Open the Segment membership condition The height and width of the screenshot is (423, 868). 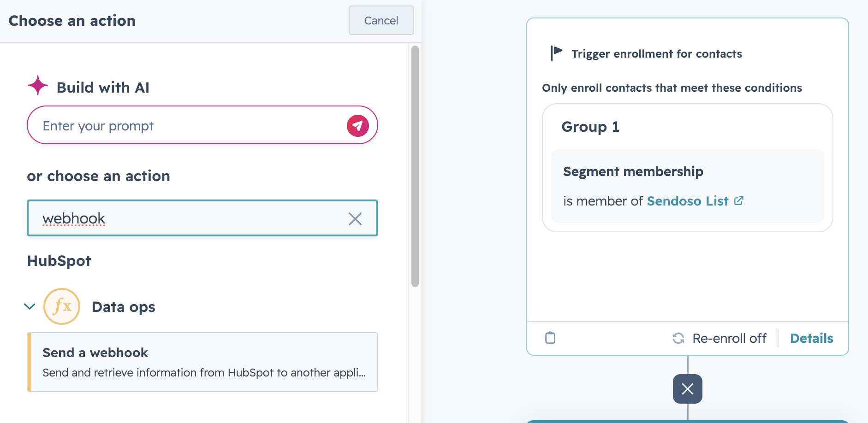[688, 186]
